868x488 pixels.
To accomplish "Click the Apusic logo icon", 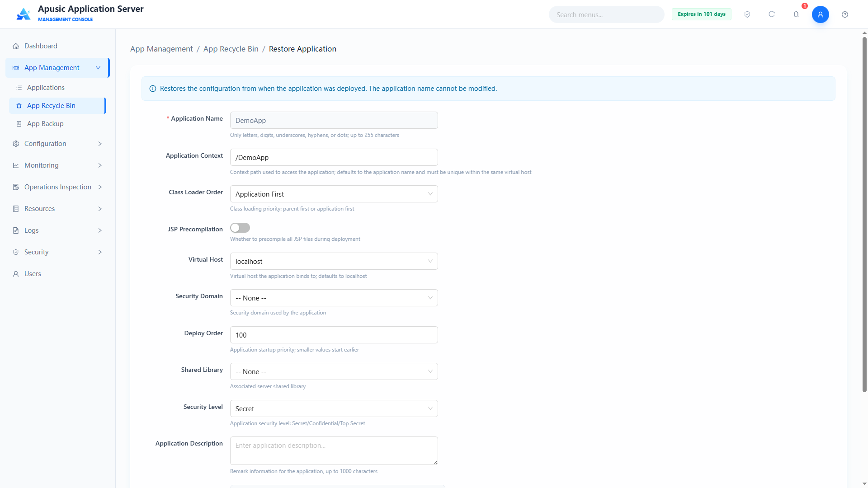I will pyautogui.click(x=24, y=14).
